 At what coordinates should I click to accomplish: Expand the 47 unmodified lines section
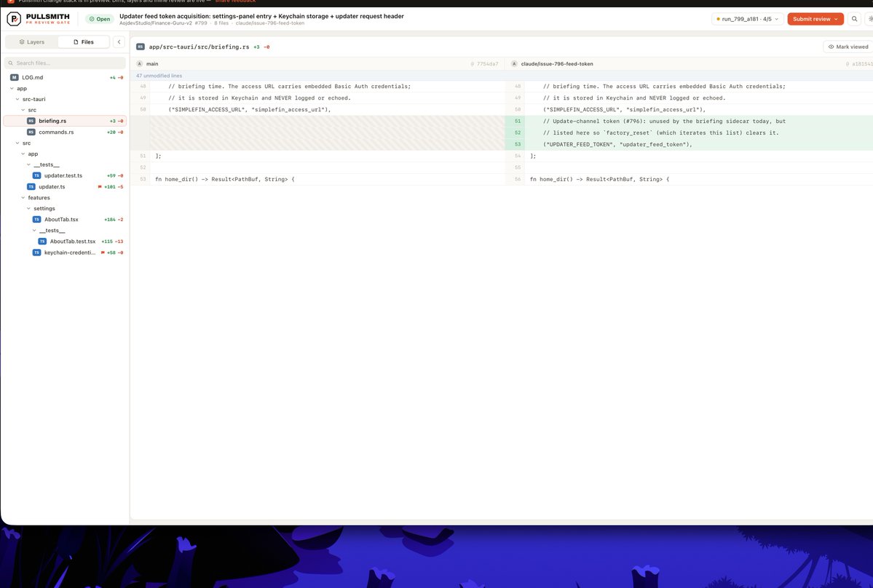point(159,76)
